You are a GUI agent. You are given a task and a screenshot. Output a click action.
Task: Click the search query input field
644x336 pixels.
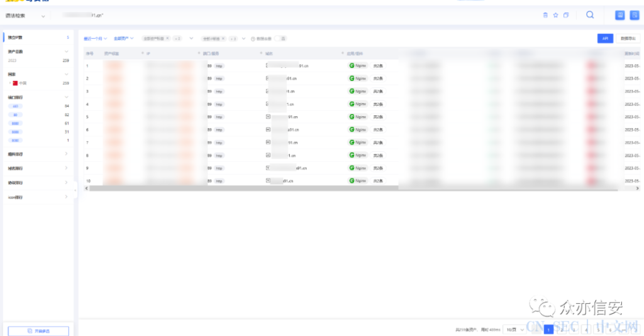296,15
